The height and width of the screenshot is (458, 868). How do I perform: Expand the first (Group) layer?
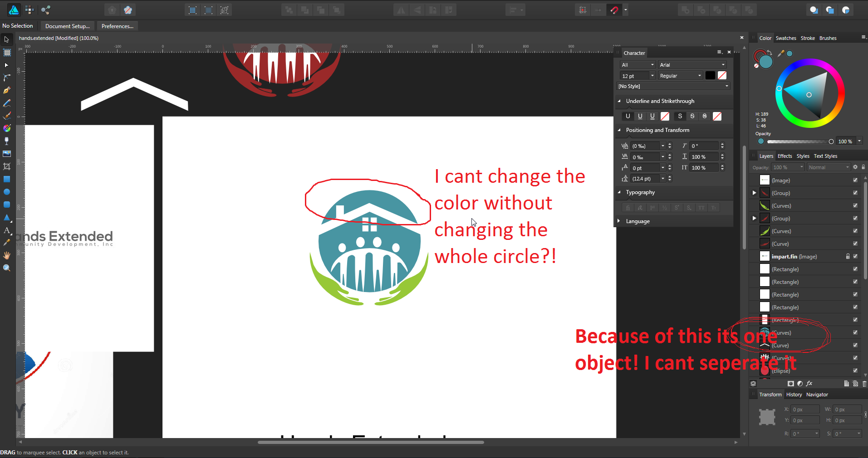tap(755, 193)
